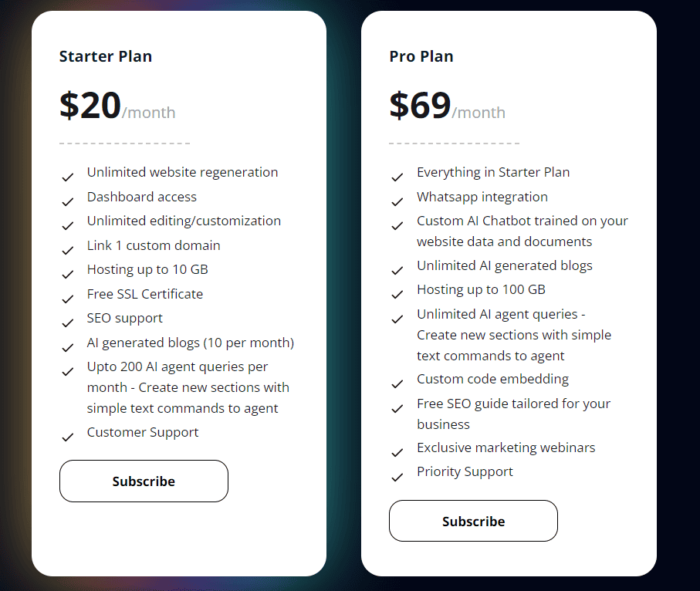Click the checkmark beside Everything in Starter Plan
The height and width of the screenshot is (591, 700).
pyautogui.click(x=397, y=176)
